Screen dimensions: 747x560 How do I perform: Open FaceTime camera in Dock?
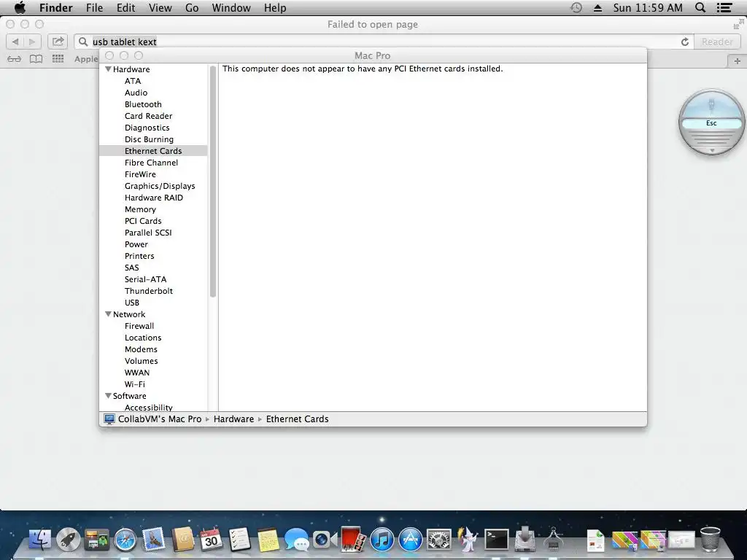(x=325, y=540)
